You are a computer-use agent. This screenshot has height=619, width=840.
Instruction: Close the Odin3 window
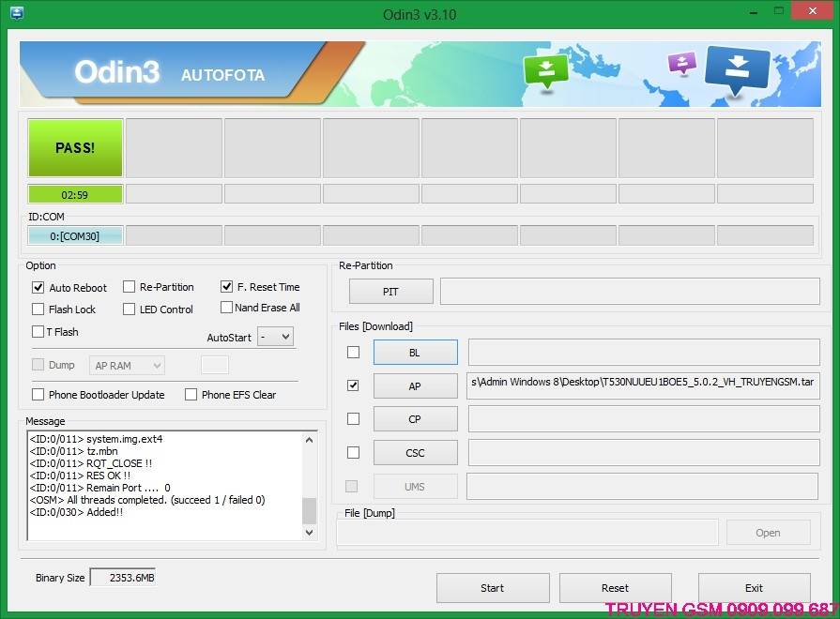click(812, 11)
